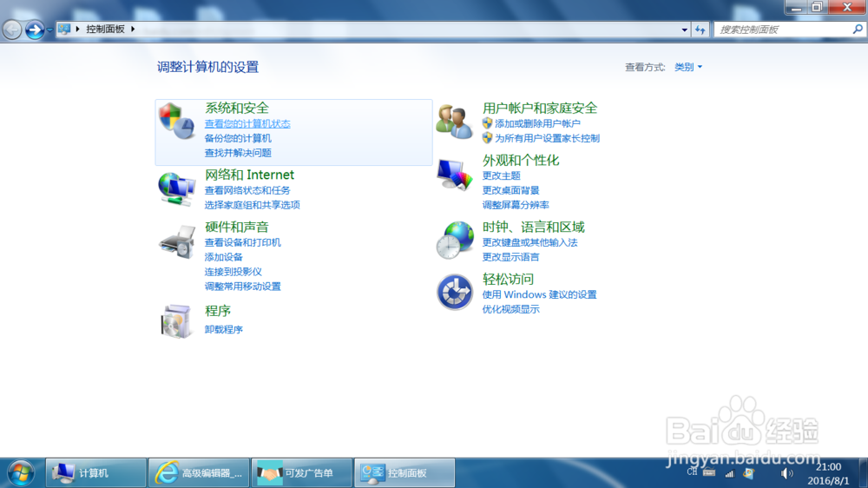
Task: Expand the arrow before 控制面板 breadcrumb
Action: (x=77, y=29)
